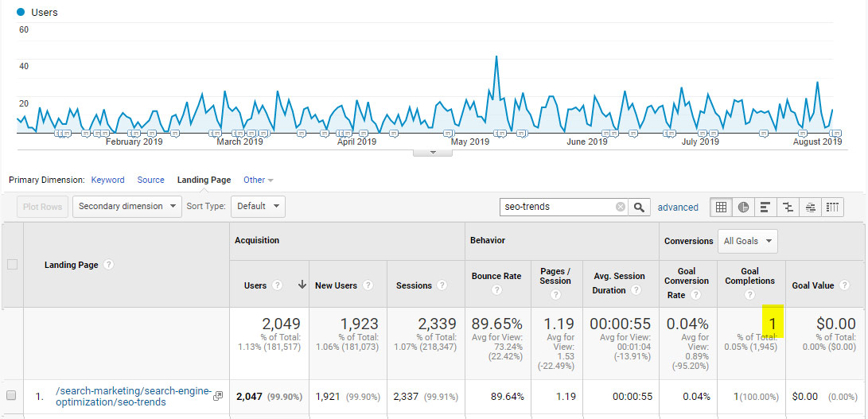Select Keyword as primary dimension
Viewport: 868px width, 419px height.
coord(107,180)
